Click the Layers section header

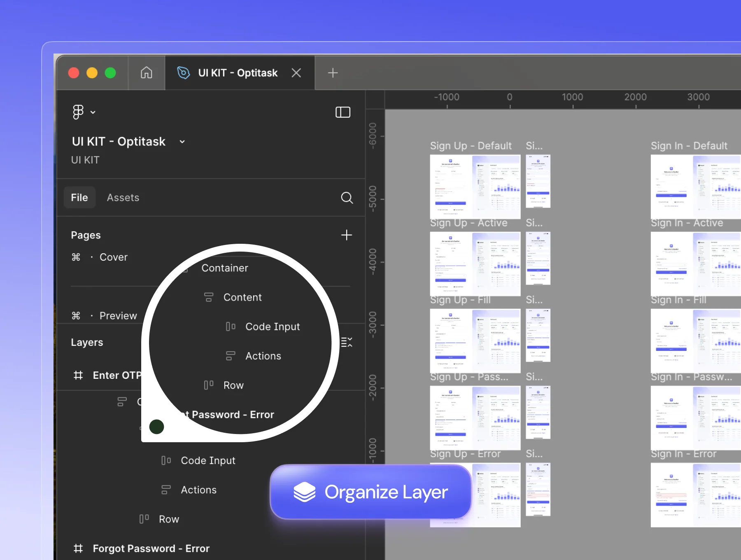[x=87, y=343]
